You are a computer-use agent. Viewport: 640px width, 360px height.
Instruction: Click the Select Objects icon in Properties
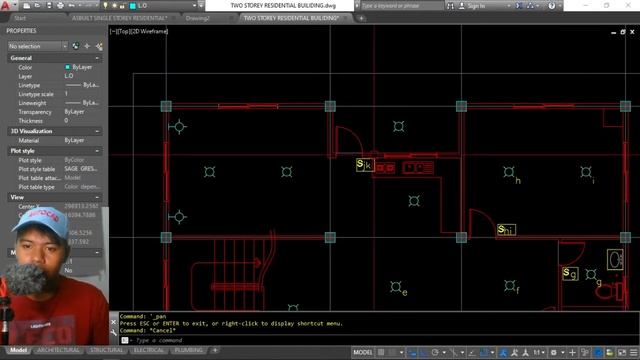[x=87, y=46]
